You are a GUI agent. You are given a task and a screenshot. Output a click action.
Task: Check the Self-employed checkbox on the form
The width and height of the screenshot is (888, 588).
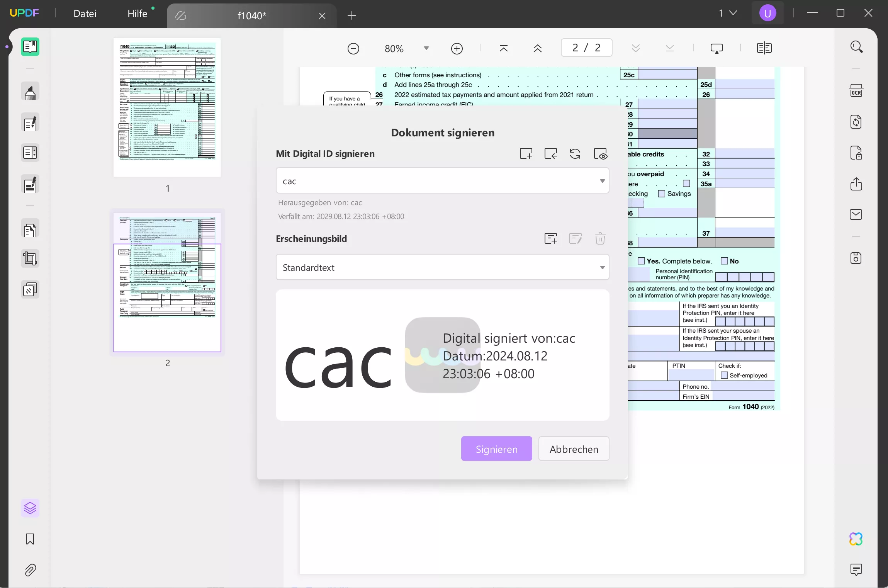[724, 376]
